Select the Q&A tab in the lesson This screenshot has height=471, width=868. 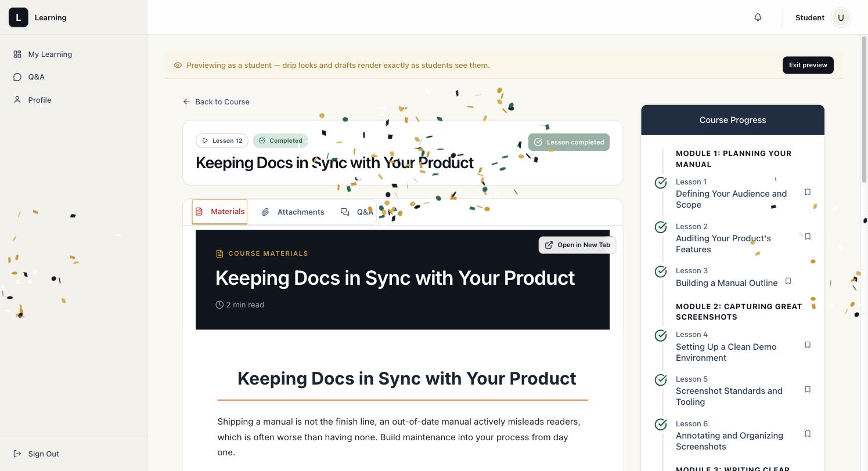[x=357, y=212]
